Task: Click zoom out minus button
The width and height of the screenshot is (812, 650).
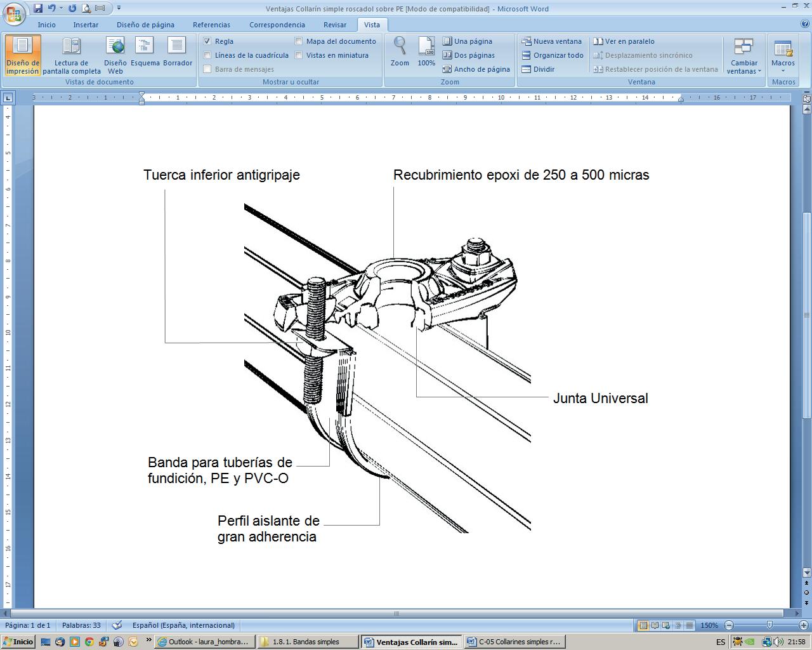Action: point(729,625)
